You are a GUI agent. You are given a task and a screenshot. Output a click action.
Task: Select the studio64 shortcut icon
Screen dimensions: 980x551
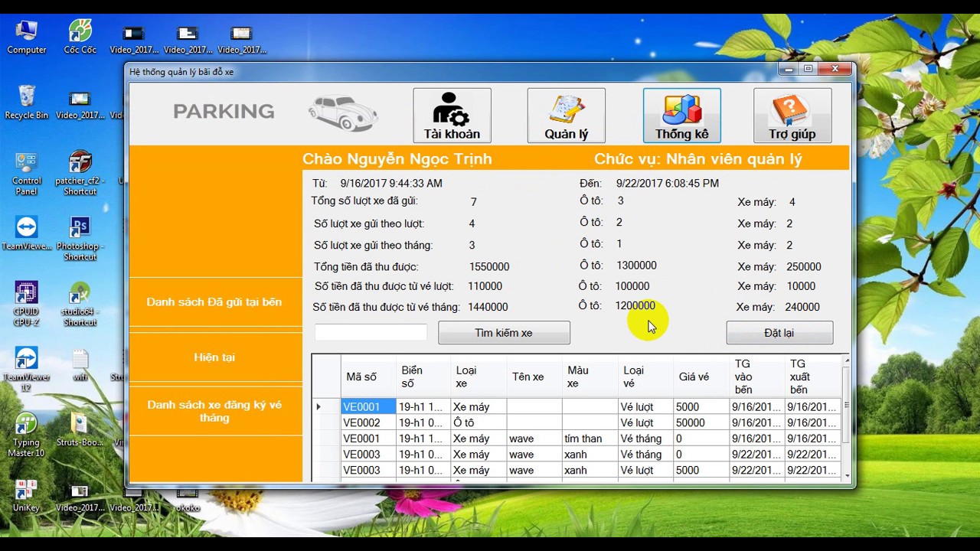click(80, 304)
